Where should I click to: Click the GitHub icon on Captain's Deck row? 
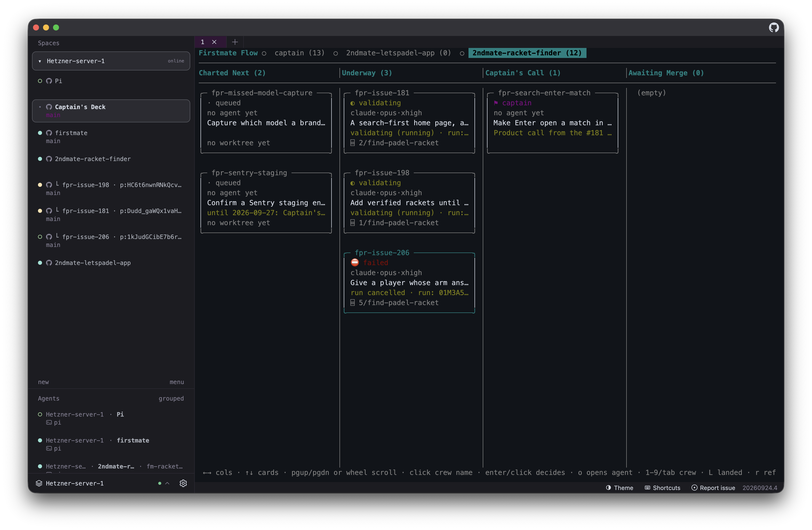coord(49,107)
